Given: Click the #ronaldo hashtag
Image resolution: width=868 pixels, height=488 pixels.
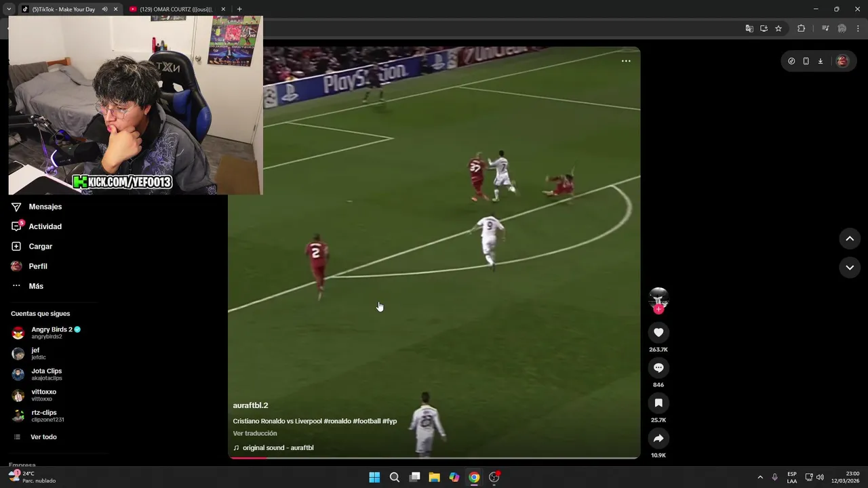Looking at the screenshot, I should pyautogui.click(x=337, y=421).
